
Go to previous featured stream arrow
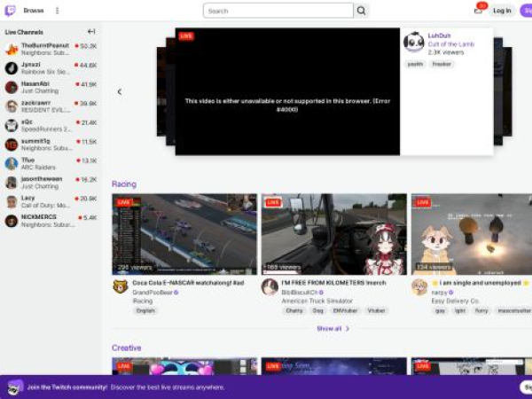[x=120, y=91]
